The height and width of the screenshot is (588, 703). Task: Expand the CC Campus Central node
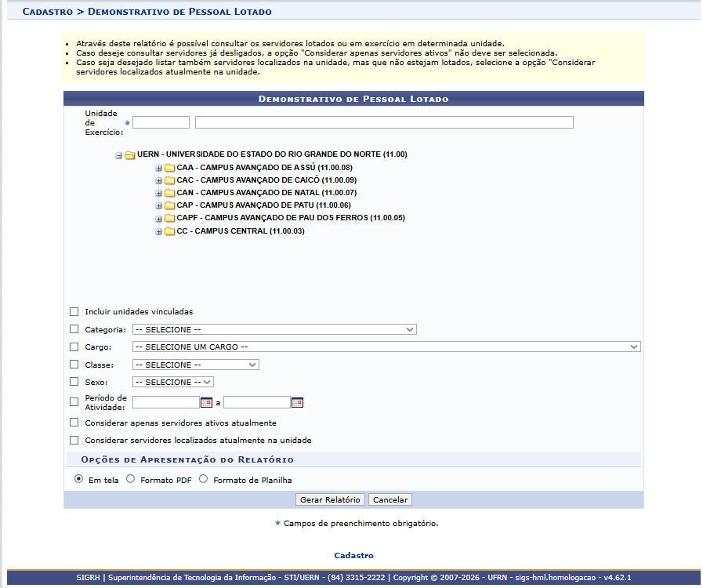coord(159,232)
